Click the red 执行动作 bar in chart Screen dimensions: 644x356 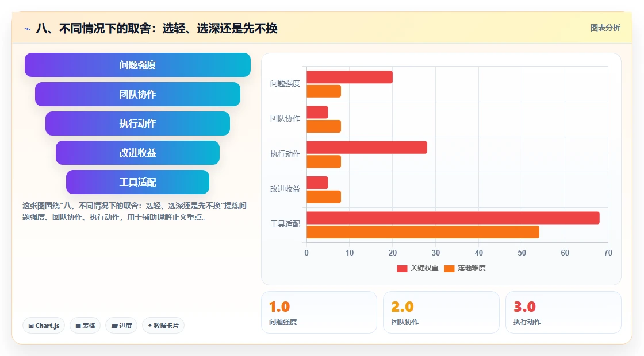pos(367,148)
